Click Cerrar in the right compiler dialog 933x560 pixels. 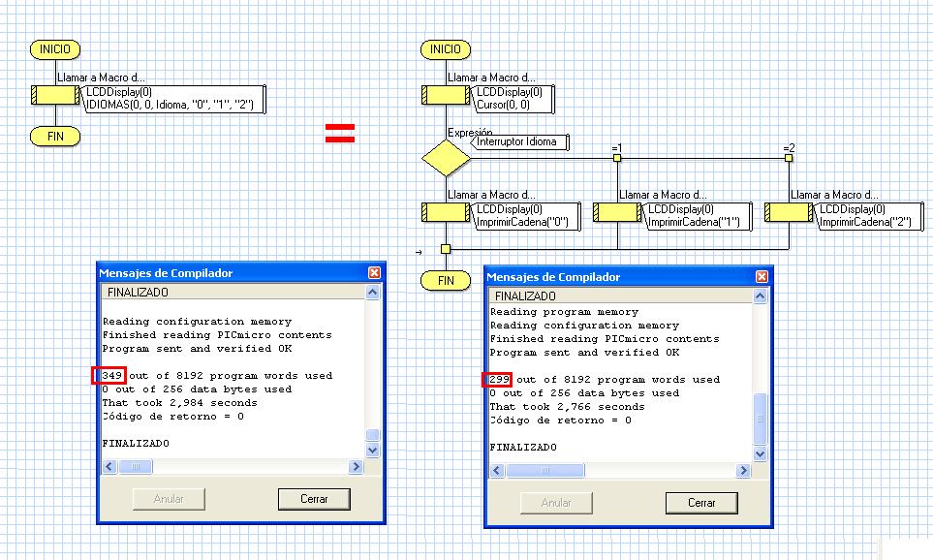click(x=701, y=503)
